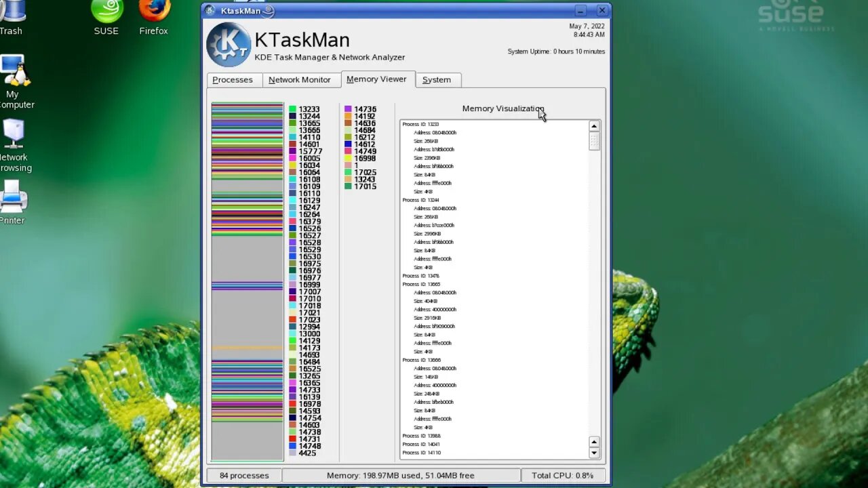Click the 'Address: b7cce000h' entry
The height and width of the screenshot is (488, 868).
click(434, 225)
